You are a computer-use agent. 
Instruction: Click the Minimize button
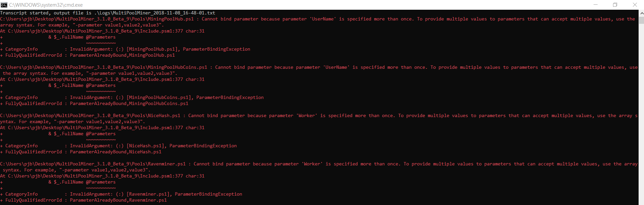click(595, 5)
